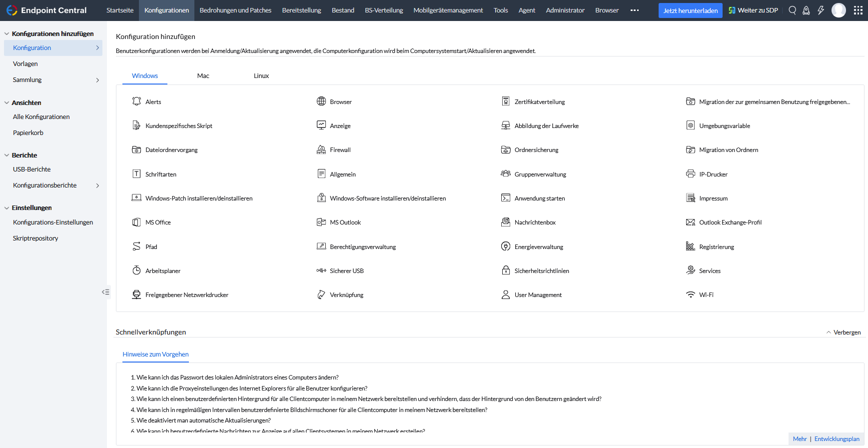The width and height of the screenshot is (868, 448).
Task: Click the Sicherheitsrichtlinien lock icon
Action: tap(506, 270)
